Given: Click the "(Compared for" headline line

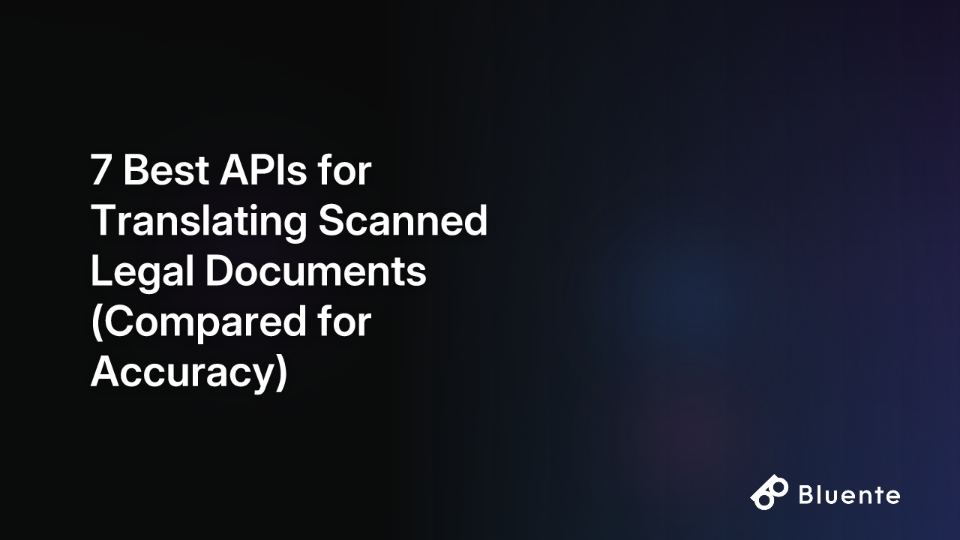Looking at the screenshot, I should click(231, 321).
